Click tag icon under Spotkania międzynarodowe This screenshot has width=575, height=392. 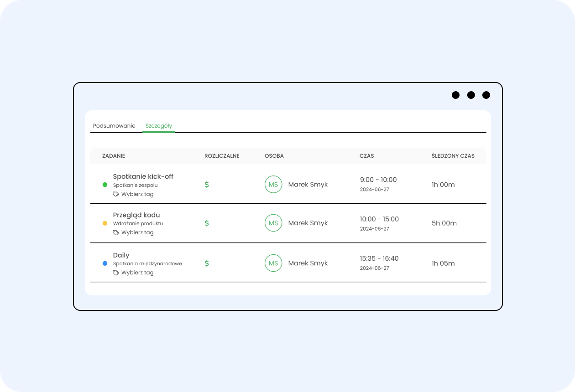(116, 273)
